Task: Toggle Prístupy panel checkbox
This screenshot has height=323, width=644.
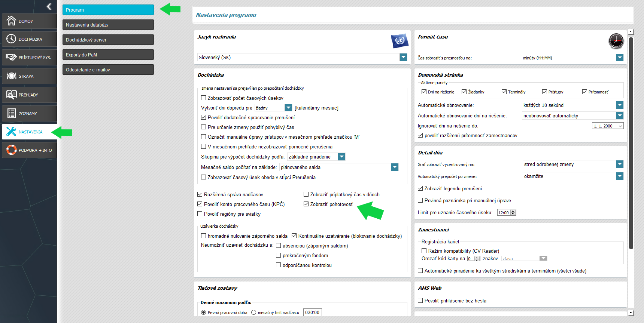Action: tap(545, 92)
